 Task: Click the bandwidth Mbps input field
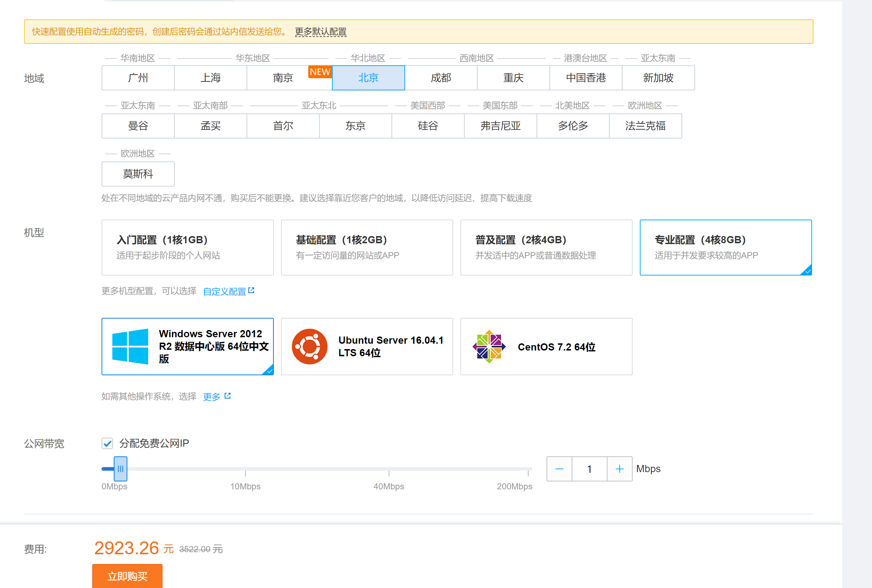pyautogui.click(x=589, y=469)
